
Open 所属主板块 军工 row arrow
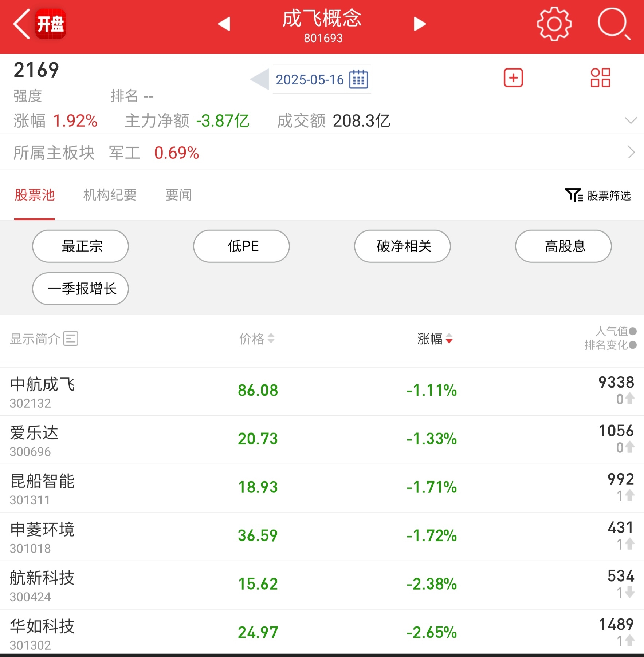(x=632, y=152)
